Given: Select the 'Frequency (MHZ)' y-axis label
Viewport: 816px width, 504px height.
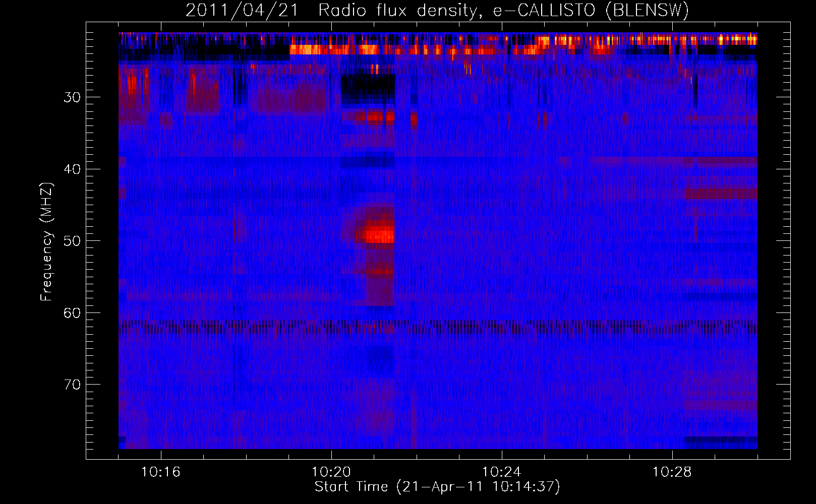Looking at the screenshot, I should tap(46, 242).
